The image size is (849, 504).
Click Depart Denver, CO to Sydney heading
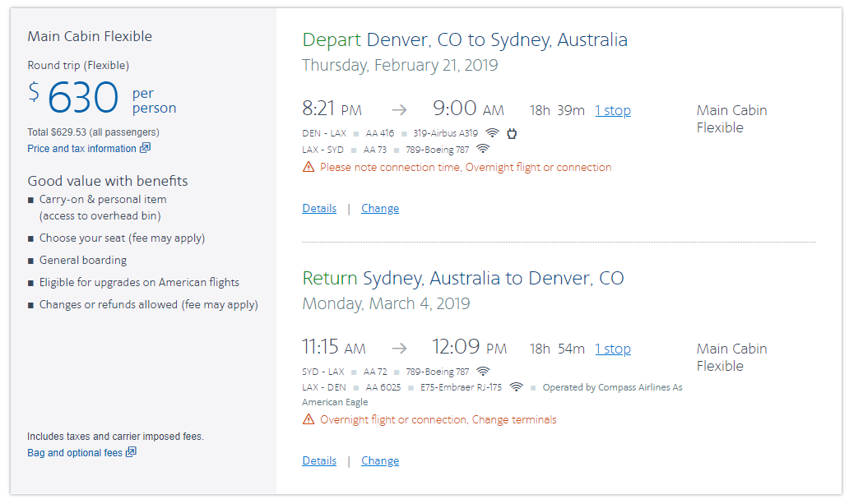(x=465, y=39)
